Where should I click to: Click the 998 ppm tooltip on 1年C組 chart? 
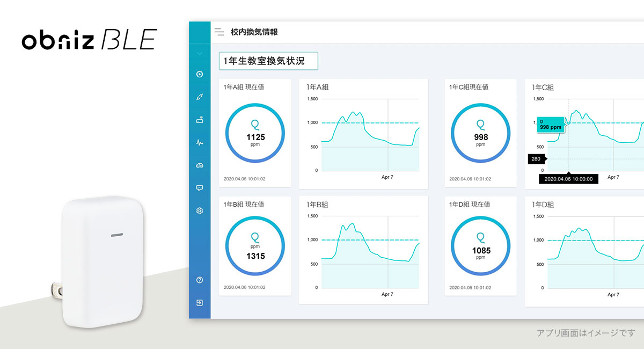551,125
